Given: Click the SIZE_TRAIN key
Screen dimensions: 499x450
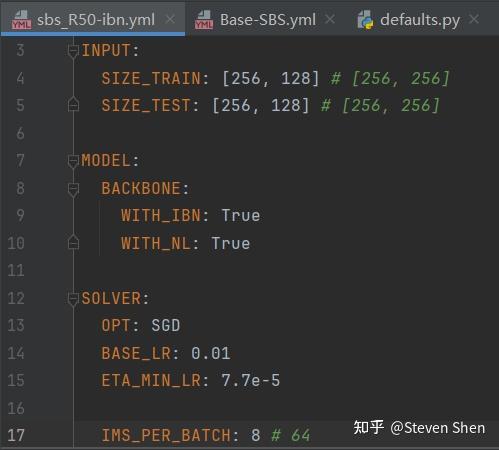Looking at the screenshot, I should pyautogui.click(x=151, y=79).
